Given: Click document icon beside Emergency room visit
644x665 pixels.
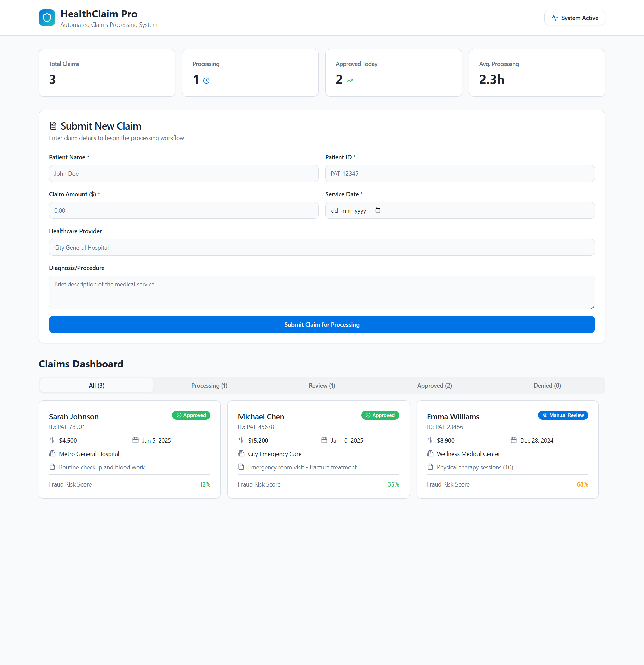Looking at the screenshot, I should 241,467.
